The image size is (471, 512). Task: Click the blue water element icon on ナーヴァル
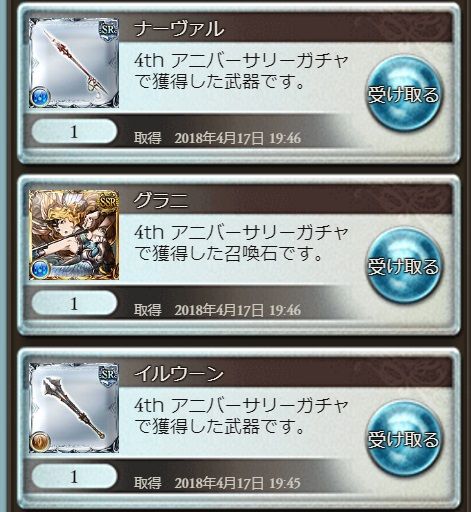[40, 97]
